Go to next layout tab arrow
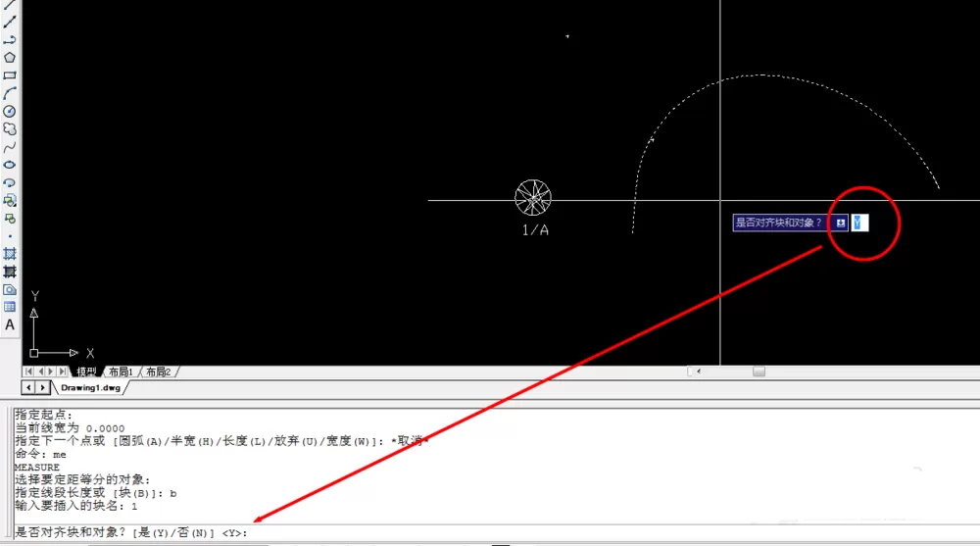Image resolution: width=980 pixels, height=546 pixels. tap(51, 372)
